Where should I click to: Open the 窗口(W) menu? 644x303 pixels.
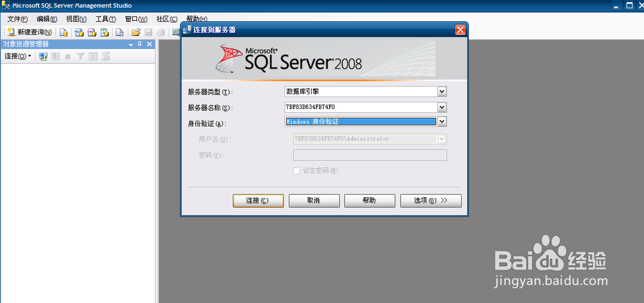[x=136, y=19]
